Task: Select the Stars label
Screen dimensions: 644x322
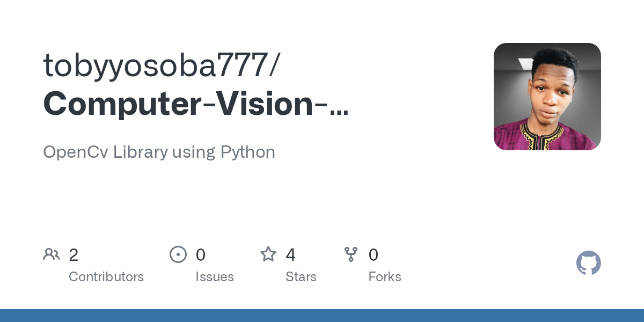Action: pyautogui.click(x=301, y=277)
